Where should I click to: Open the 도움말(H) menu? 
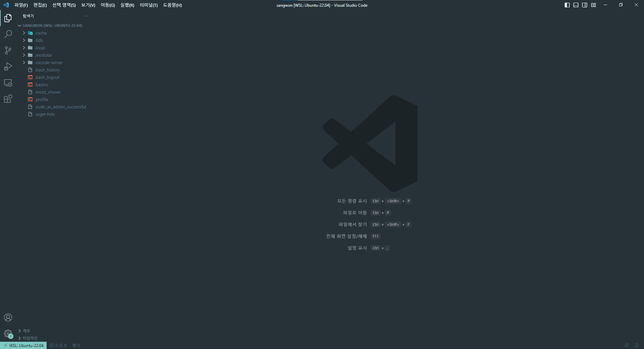(x=172, y=5)
